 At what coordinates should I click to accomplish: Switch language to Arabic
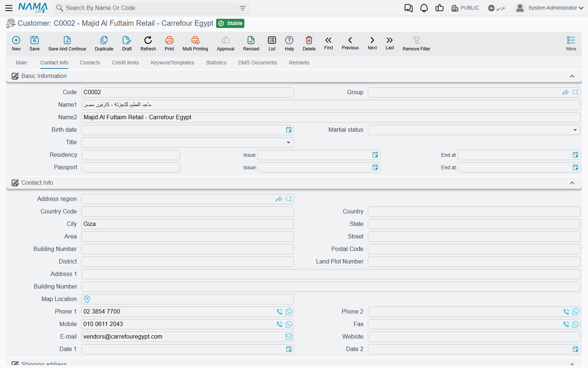[497, 8]
